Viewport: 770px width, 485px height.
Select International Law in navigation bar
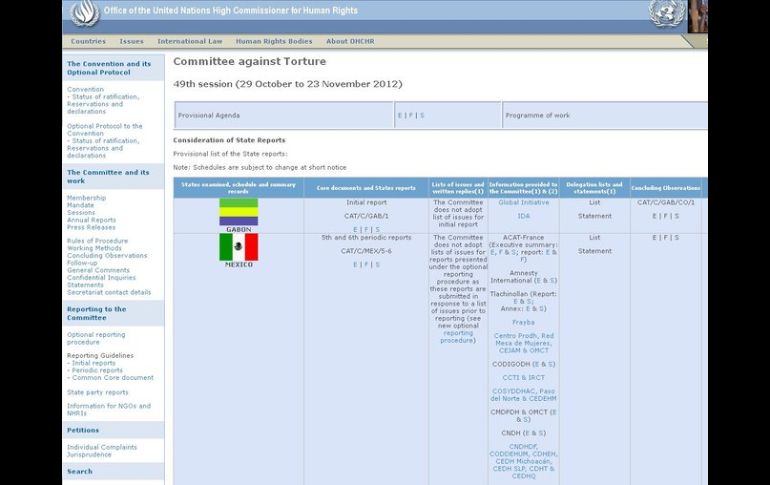(x=190, y=41)
